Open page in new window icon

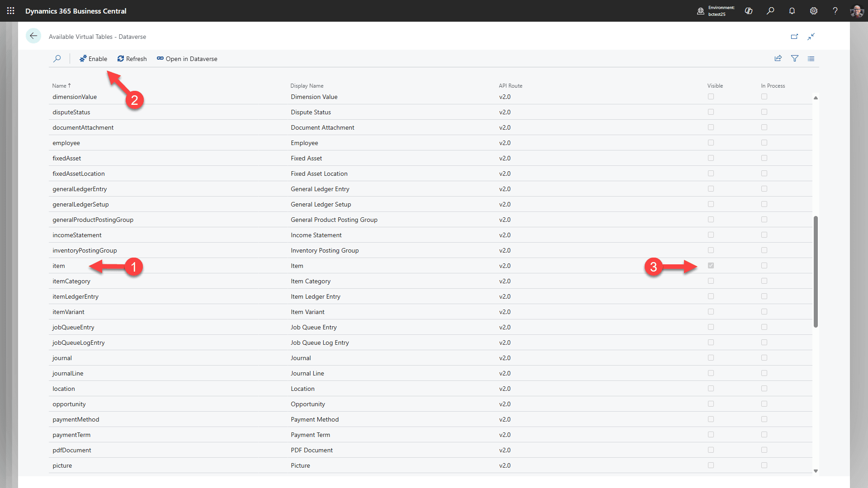click(794, 37)
